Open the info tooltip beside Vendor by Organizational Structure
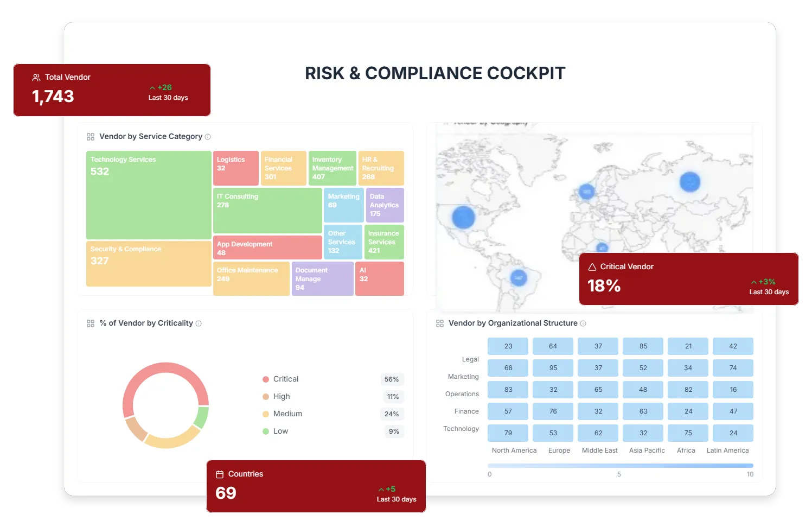Viewport: 812px width, 527px height. (x=584, y=323)
